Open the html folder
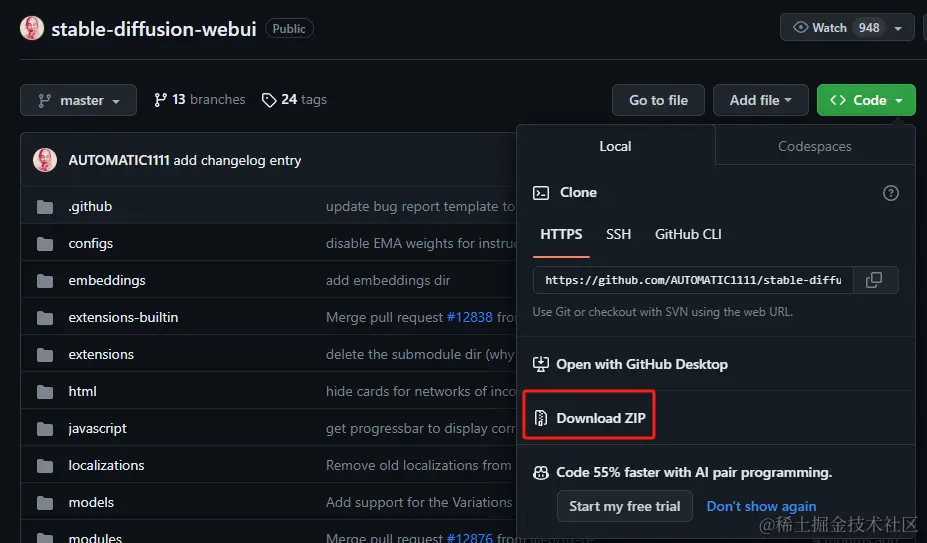Viewport: 927px width, 543px height. [82, 392]
